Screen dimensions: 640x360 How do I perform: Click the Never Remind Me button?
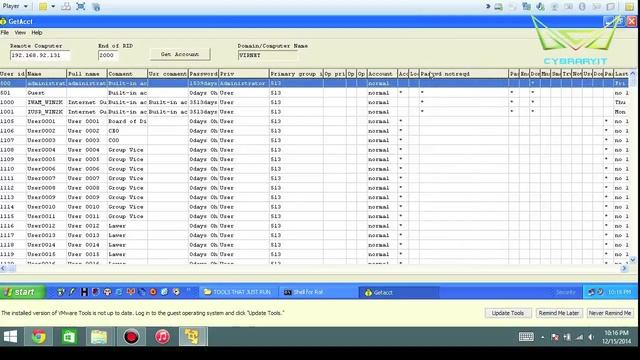pos(610,313)
